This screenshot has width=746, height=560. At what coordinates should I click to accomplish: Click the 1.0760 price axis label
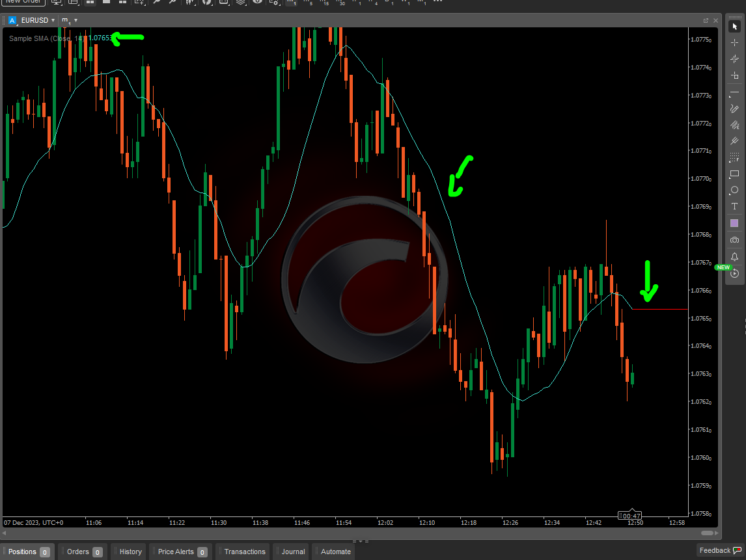click(701, 458)
